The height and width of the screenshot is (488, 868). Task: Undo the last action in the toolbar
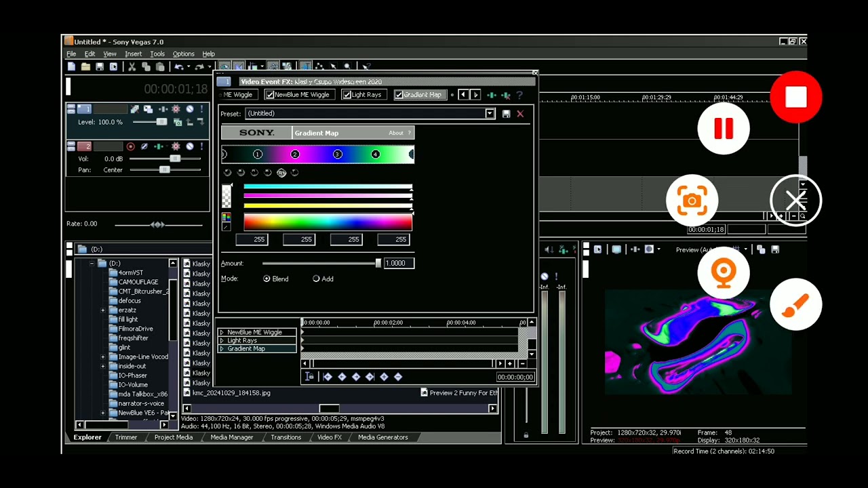178,66
